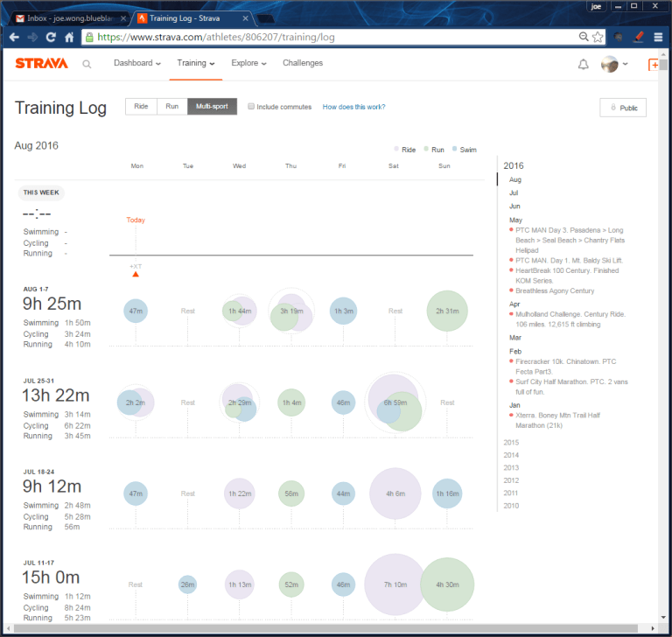Image resolution: width=672 pixels, height=637 pixels.
Task: Expand the Explore dropdown
Action: [x=248, y=63]
